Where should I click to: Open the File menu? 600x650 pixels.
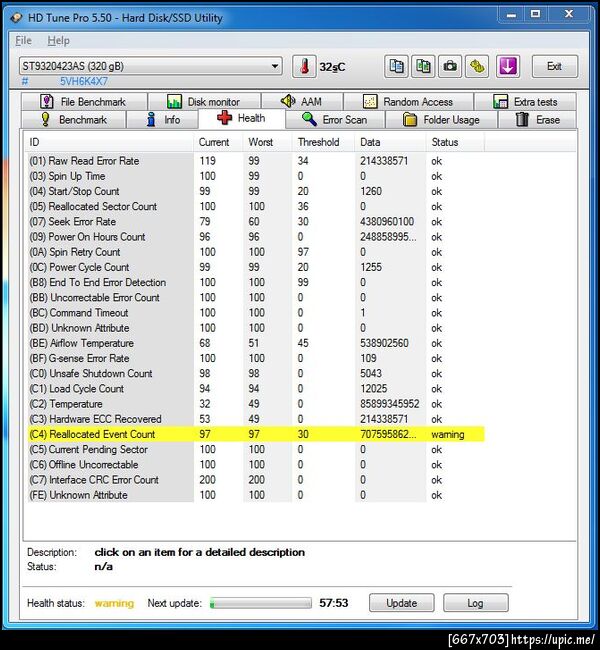(x=23, y=41)
